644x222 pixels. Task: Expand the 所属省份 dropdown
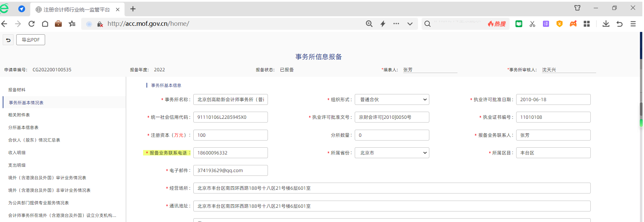point(392,153)
